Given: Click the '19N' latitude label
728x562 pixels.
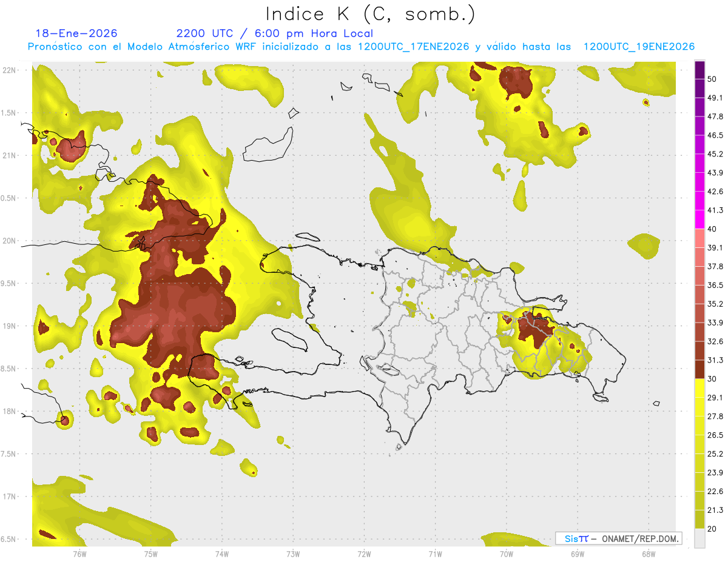Looking at the screenshot, I should [8, 326].
